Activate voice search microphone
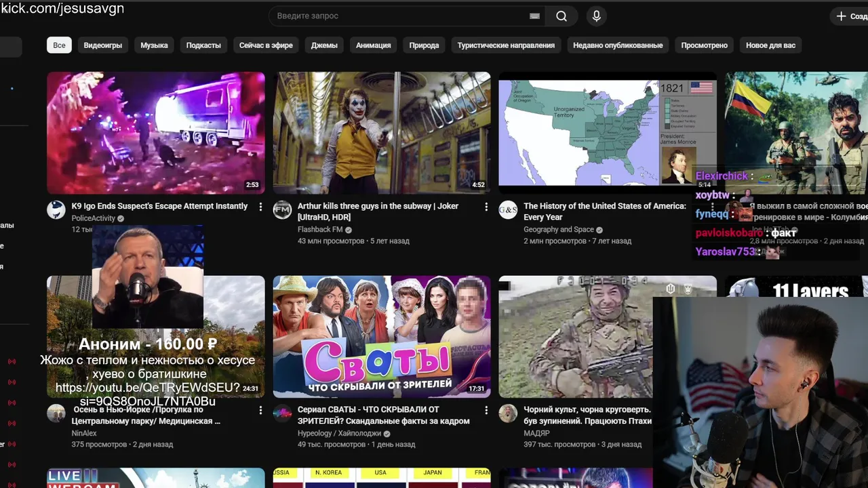The width and height of the screenshot is (868, 488). click(x=597, y=16)
